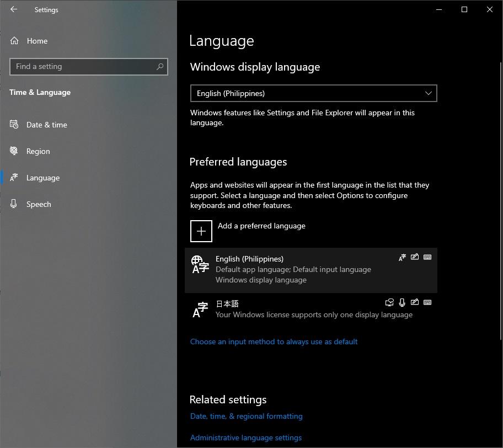Click the globe translation icon beside English (Philippines)
The image size is (503, 448).
click(200, 265)
